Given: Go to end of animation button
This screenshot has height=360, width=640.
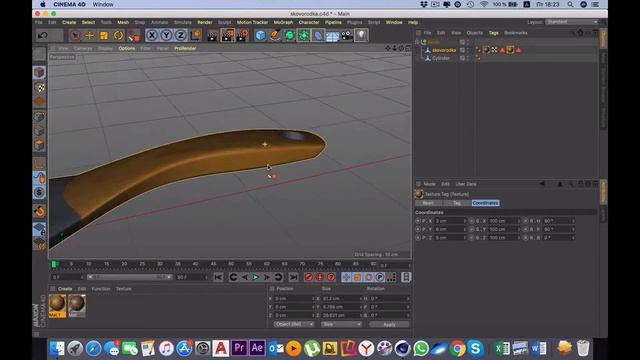Looking at the screenshot, I should pyautogui.click(x=293, y=278).
